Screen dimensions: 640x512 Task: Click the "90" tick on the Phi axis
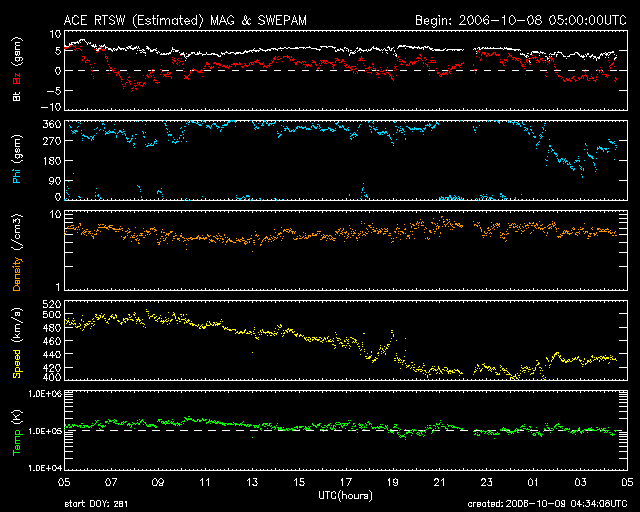click(x=55, y=180)
